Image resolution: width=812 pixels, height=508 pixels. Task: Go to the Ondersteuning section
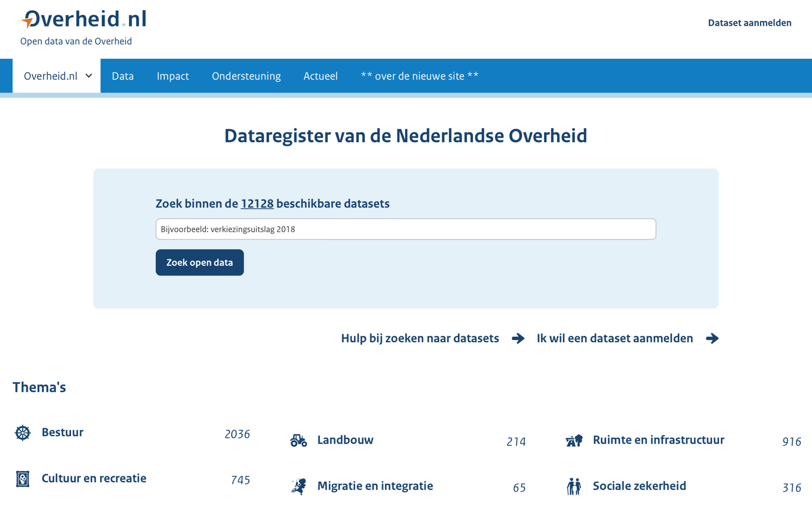246,76
